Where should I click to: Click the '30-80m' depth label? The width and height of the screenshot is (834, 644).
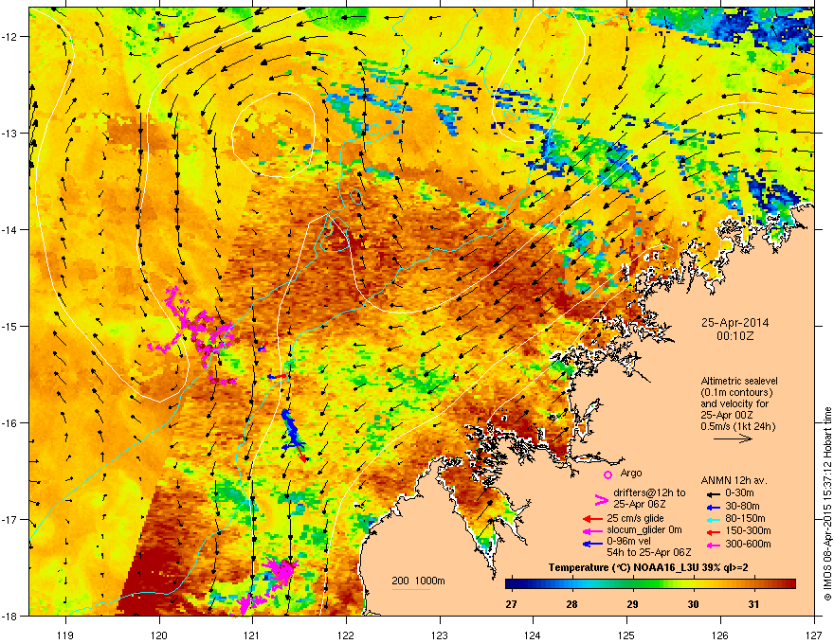pyautogui.click(x=742, y=507)
